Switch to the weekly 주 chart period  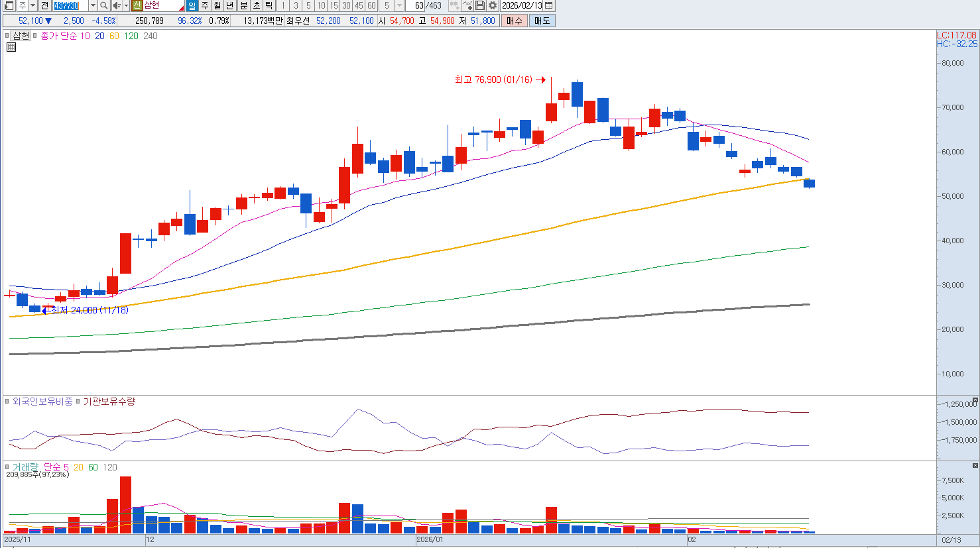205,6
